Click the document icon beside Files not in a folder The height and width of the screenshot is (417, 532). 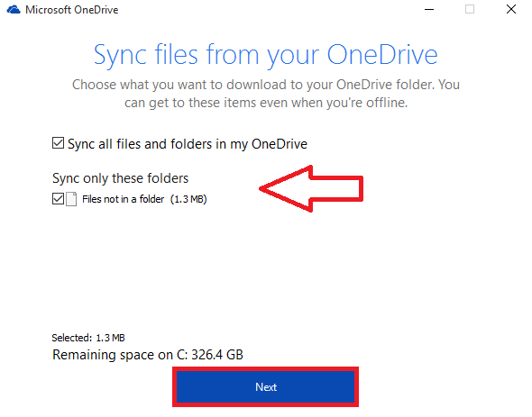[x=71, y=199]
